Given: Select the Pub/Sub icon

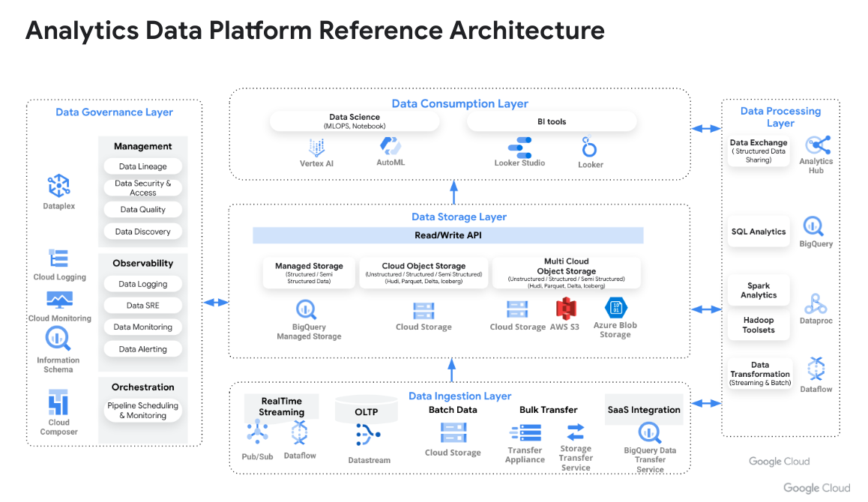Looking at the screenshot, I should pyautogui.click(x=258, y=432).
